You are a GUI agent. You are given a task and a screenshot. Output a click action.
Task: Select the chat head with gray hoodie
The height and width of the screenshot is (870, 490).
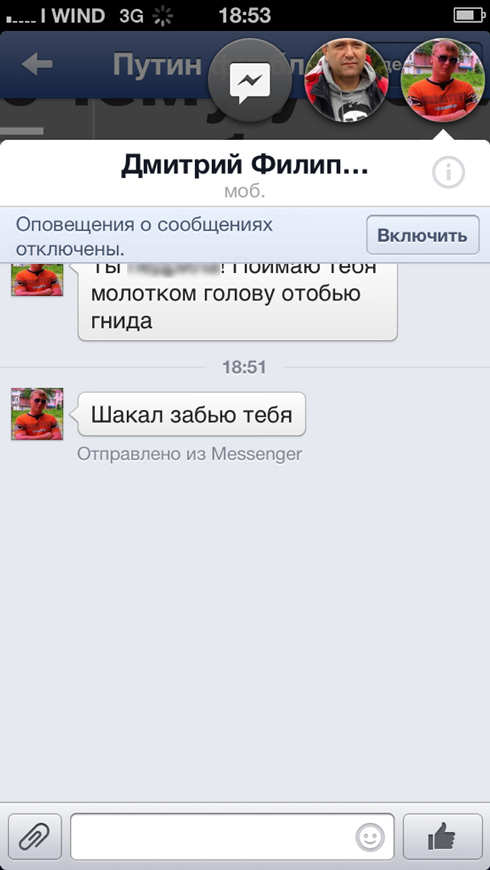pyautogui.click(x=346, y=81)
